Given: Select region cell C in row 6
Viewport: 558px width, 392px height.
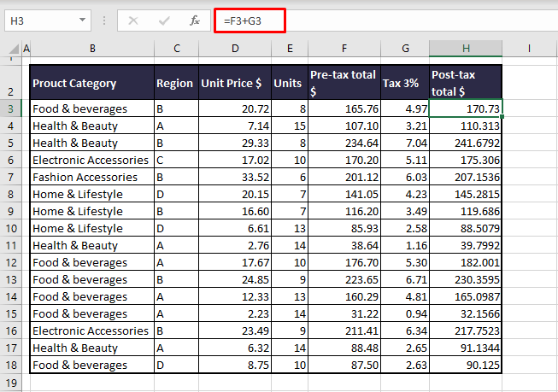Looking at the screenshot, I should (x=177, y=160).
